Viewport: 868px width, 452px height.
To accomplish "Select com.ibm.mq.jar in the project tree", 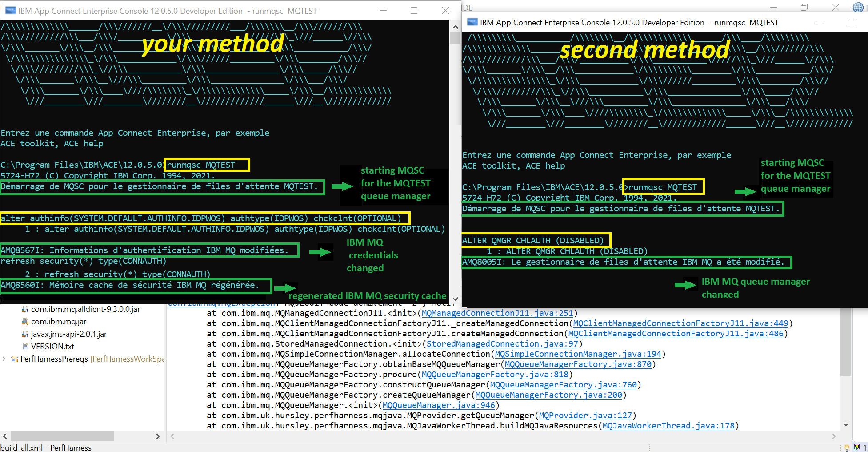I will pos(59,322).
